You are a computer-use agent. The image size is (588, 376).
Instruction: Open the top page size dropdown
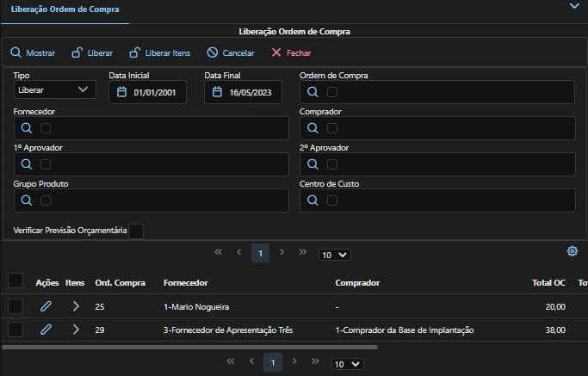[x=335, y=255]
